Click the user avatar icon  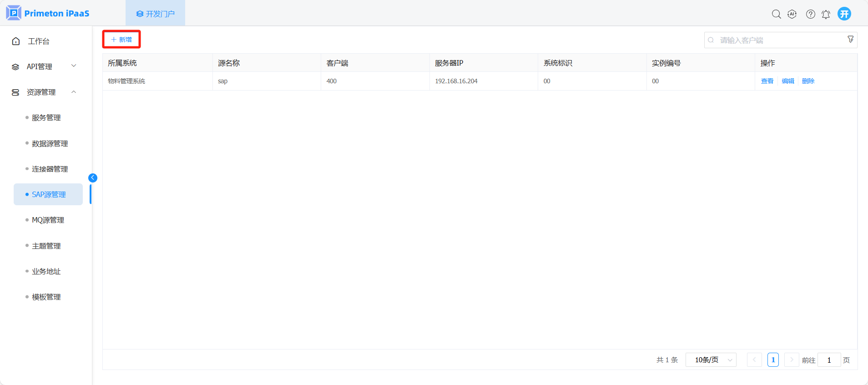pyautogui.click(x=844, y=14)
